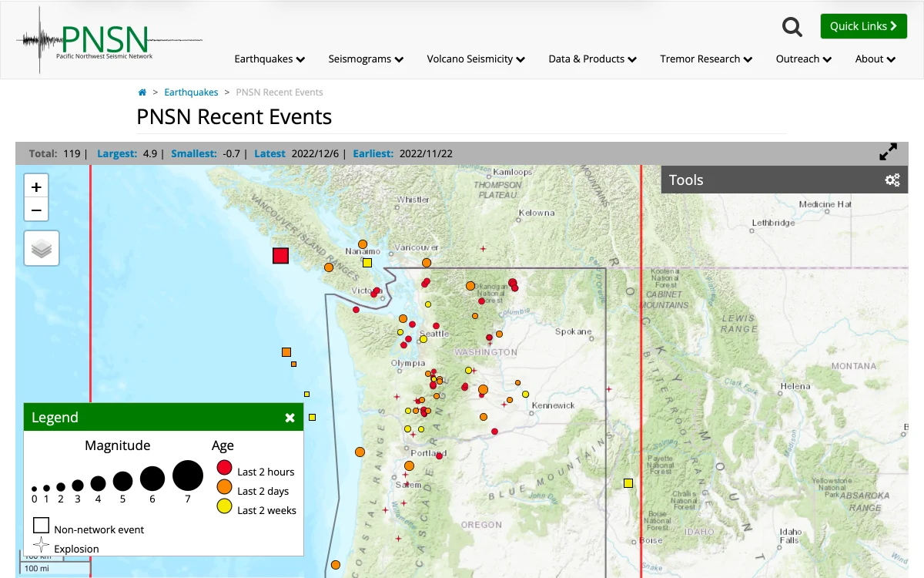Click the PNSN Recent Events heading
The height and width of the screenshot is (578, 924).
point(234,117)
